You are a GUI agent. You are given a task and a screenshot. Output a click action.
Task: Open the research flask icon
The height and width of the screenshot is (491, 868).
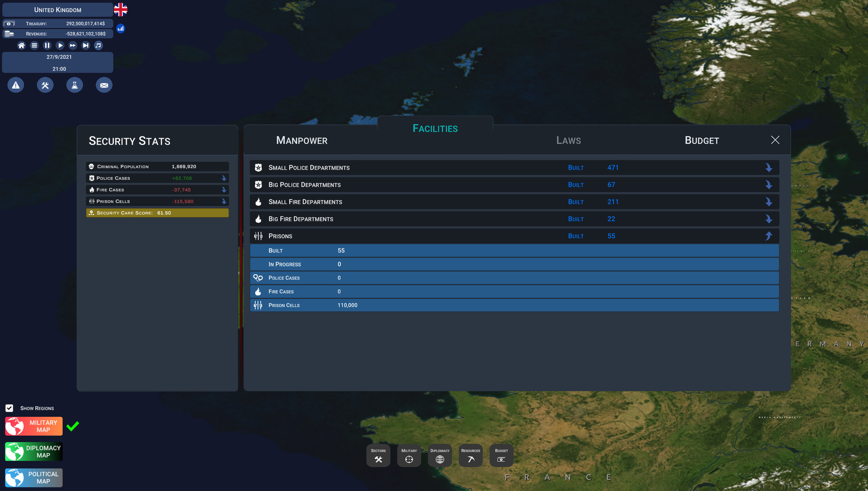pyautogui.click(x=75, y=85)
